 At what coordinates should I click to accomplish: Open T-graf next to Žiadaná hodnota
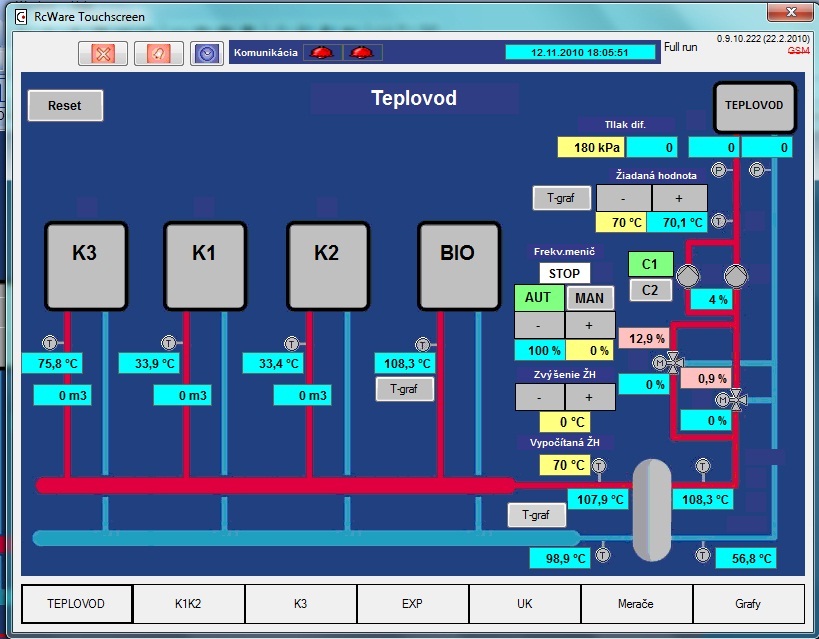pos(561,198)
